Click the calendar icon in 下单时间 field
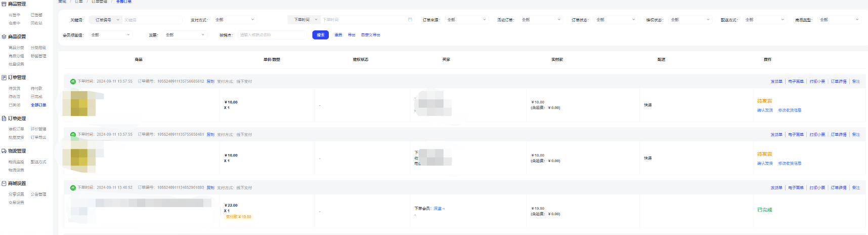The height and width of the screenshot is (235, 868). tap(410, 20)
